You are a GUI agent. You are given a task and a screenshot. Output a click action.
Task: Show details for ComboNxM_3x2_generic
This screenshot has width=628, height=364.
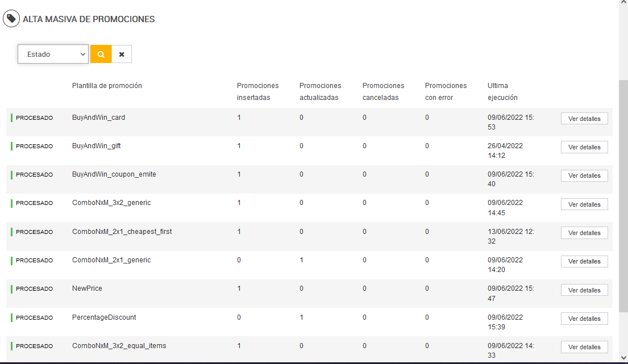pos(584,204)
